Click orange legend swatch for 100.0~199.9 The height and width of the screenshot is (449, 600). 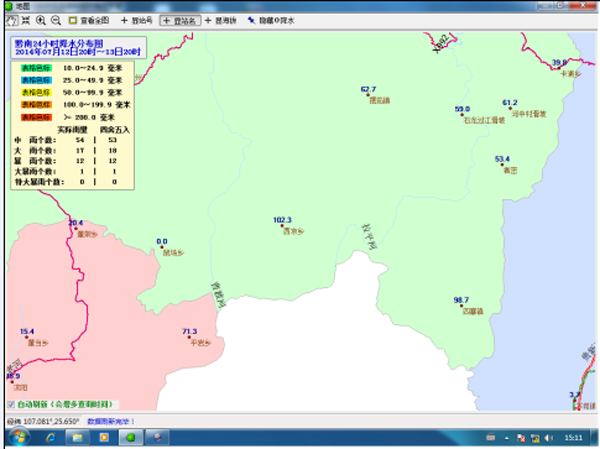point(36,105)
